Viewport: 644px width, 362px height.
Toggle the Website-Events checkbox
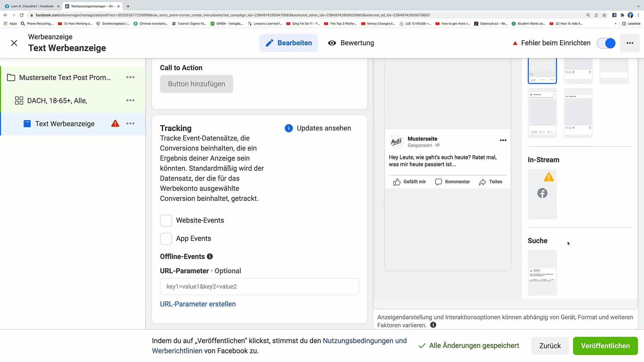pyautogui.click(x=166, y=220)
